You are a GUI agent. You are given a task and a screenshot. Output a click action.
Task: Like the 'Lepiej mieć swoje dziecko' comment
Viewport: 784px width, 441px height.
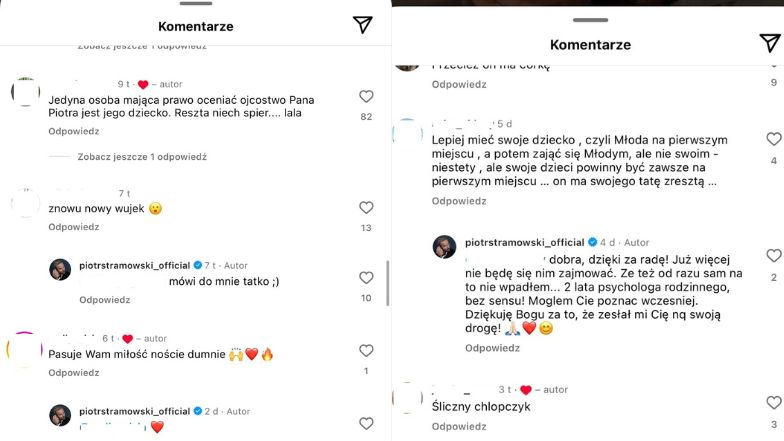coord(773,140)
